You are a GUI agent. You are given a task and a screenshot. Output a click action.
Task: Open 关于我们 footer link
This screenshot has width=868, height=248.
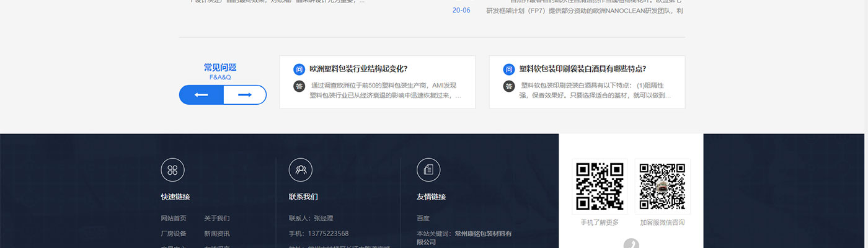click(x=217, y=218)
